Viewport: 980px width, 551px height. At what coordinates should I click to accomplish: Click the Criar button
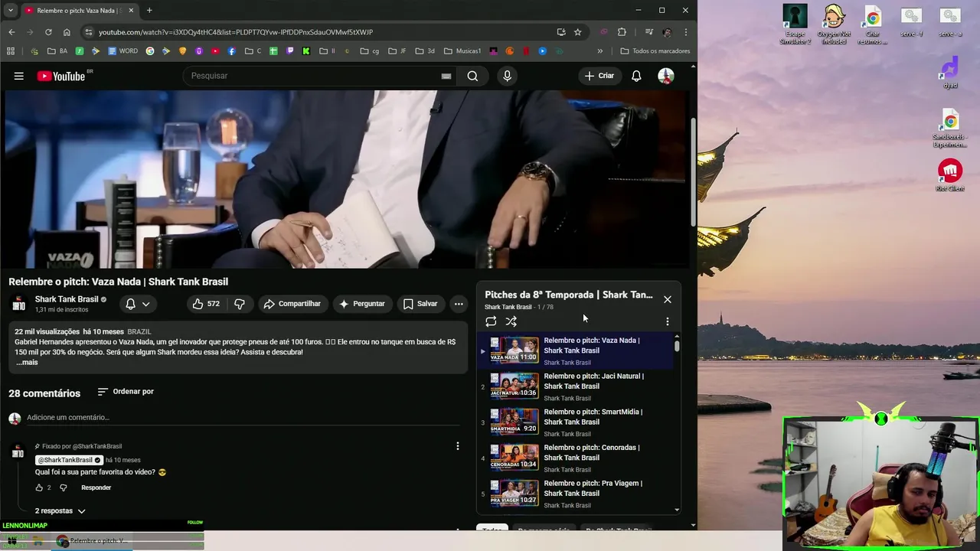click(599, 76)
